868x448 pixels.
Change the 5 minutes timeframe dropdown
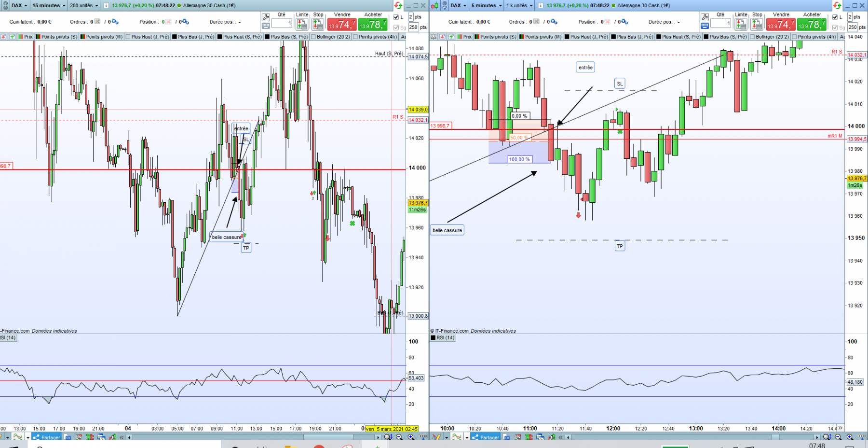coord(487,5)
